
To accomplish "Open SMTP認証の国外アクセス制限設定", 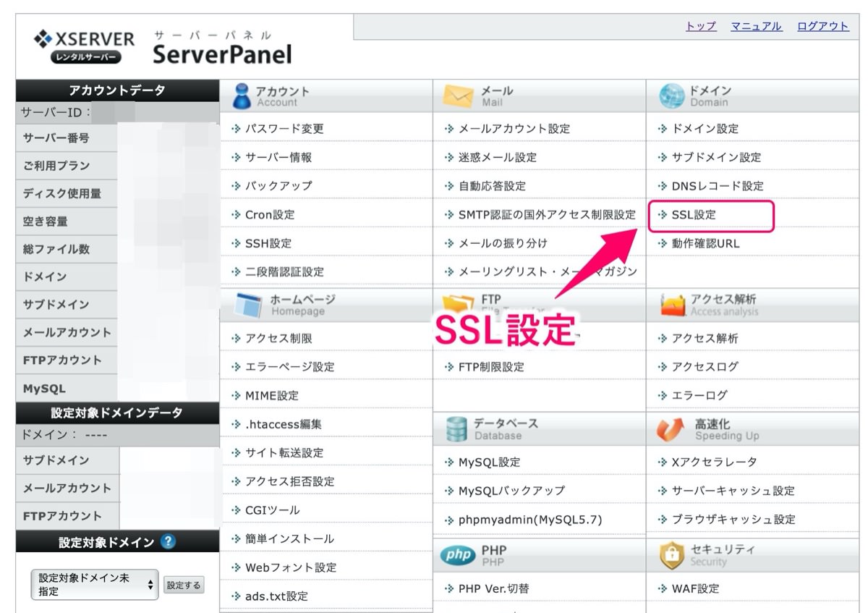I will [548, 215].
